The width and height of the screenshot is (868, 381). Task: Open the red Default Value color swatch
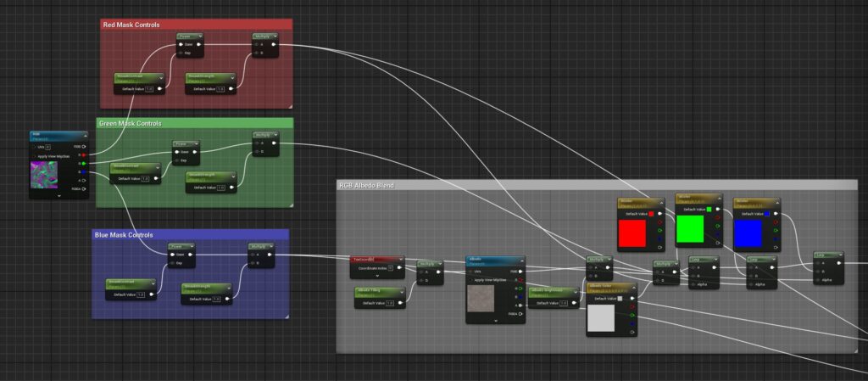651,214
